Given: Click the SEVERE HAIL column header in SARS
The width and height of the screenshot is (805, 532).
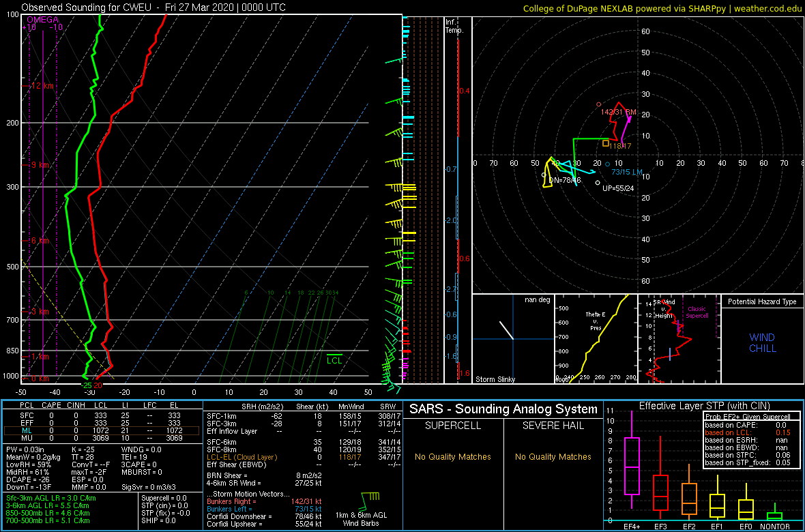Looking at the screenshot, I should (553, 426).
